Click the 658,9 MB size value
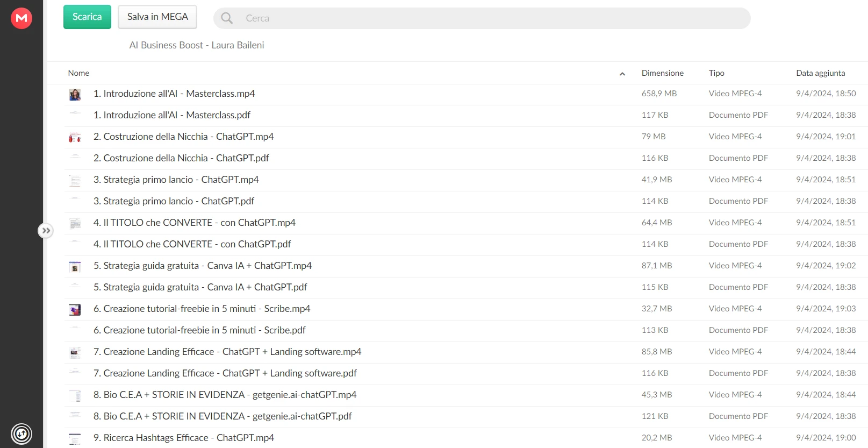 click(659, 94)
